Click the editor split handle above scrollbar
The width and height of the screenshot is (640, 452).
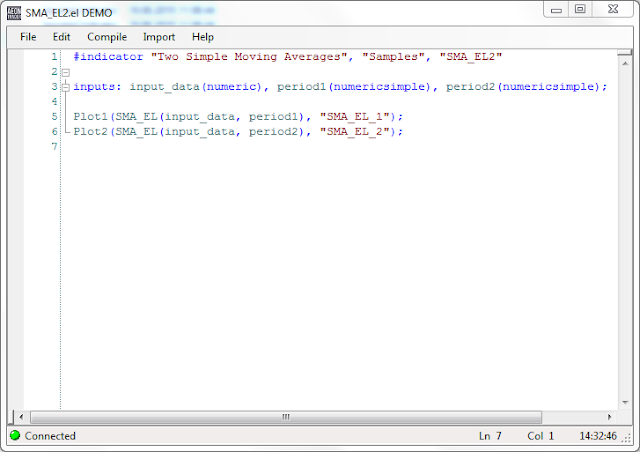click(625, 52)
